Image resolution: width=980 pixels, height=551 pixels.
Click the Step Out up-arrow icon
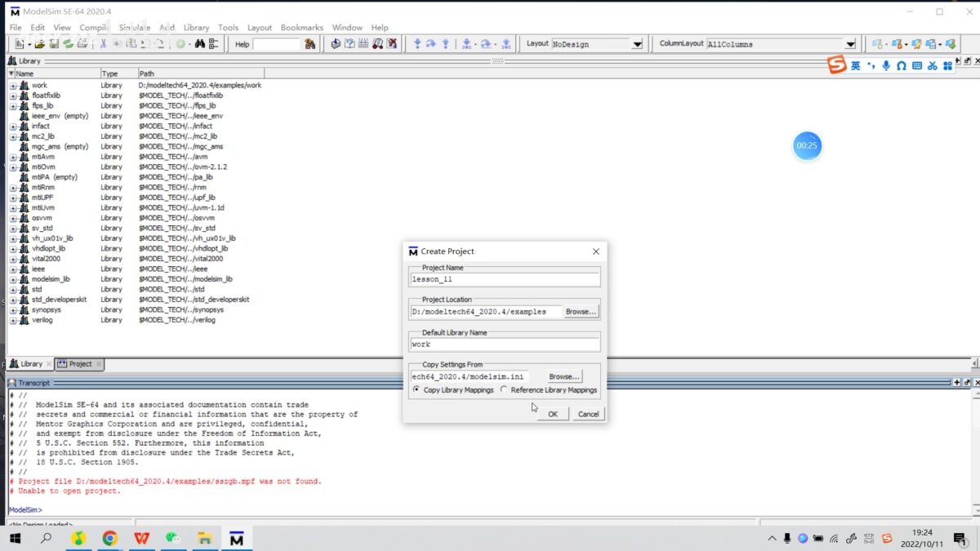tap(446, 44)
